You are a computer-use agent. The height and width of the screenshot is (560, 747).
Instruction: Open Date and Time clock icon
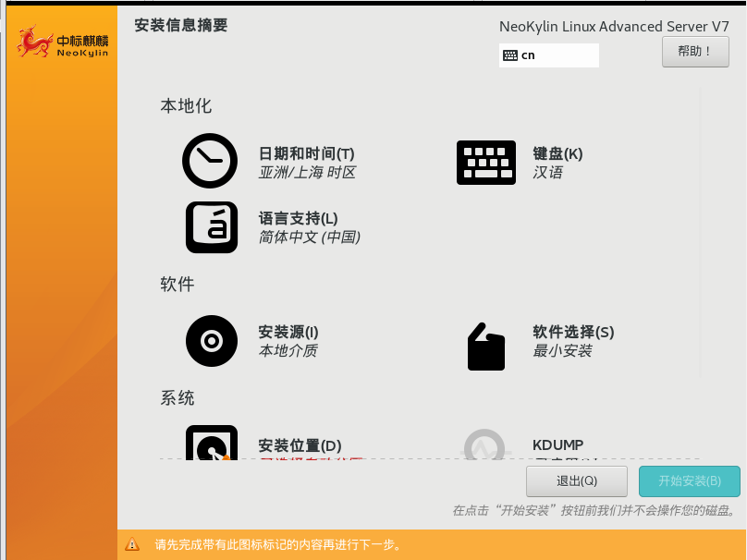point(210,161)
